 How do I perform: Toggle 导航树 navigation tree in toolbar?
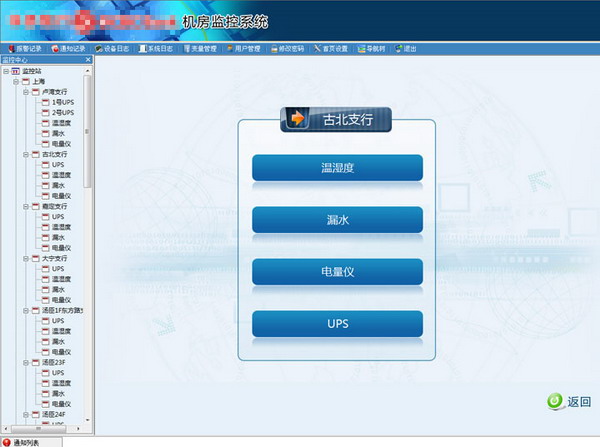[375, 48]
